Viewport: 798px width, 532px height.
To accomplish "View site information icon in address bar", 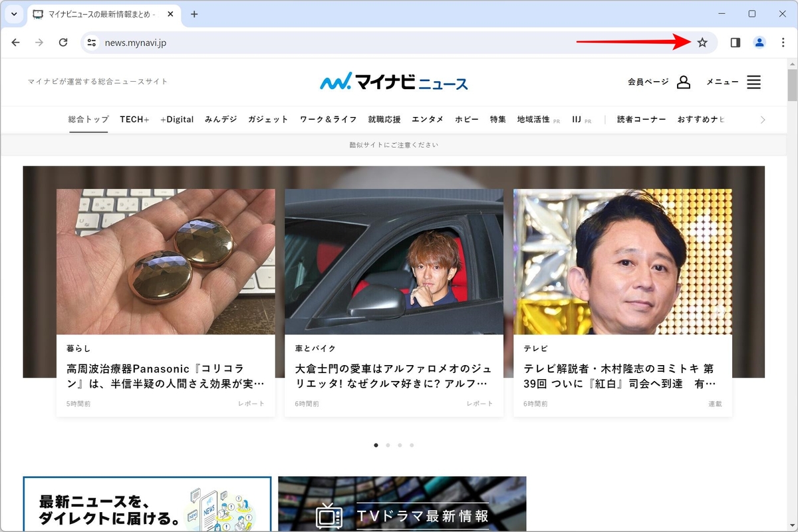I will click(x=92, y=43).
